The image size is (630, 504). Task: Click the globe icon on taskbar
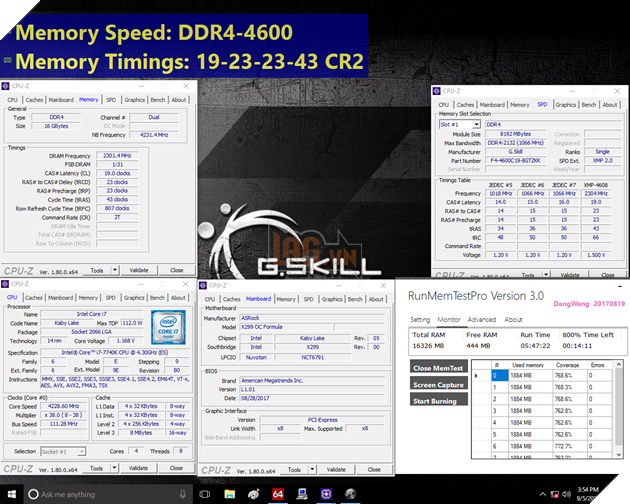click(350, 494)
